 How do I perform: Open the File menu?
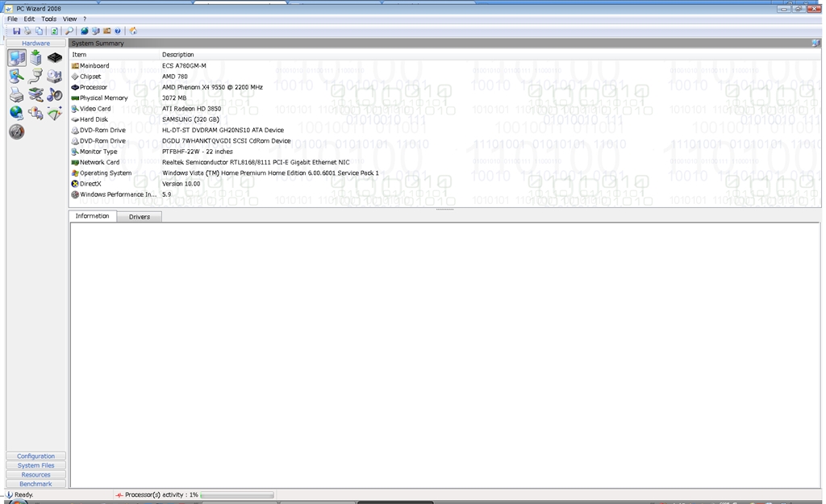pyautogui.click(x=12, y=19)
